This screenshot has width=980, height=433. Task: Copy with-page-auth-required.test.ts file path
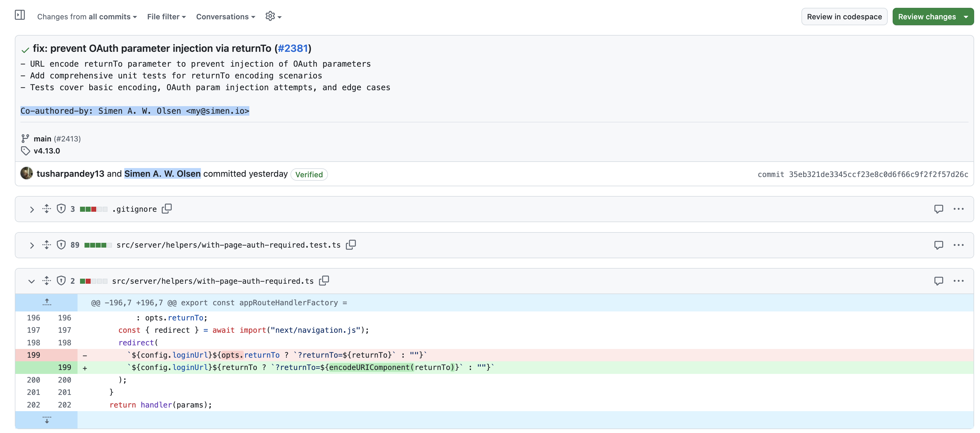pyautogui.click(x=350, y=245)
